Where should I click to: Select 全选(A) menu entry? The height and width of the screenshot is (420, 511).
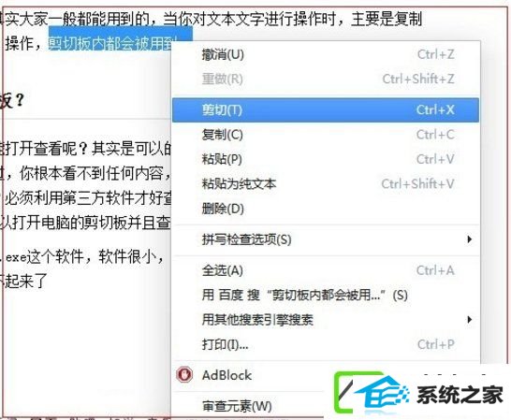(x=326, y=270)
